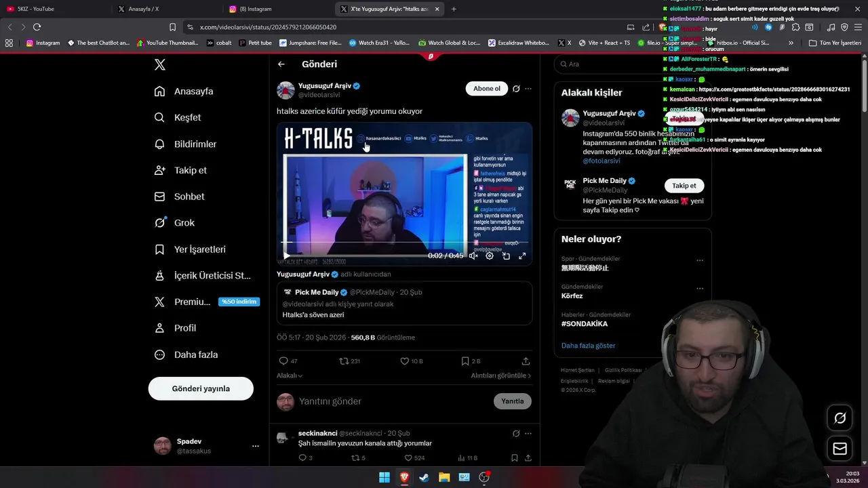The width and height of the screenshot is (868, 488).
Task: Open Instagram bookmark in bookmarks bar
Action: pyautogui.click(x=43, y=43)
